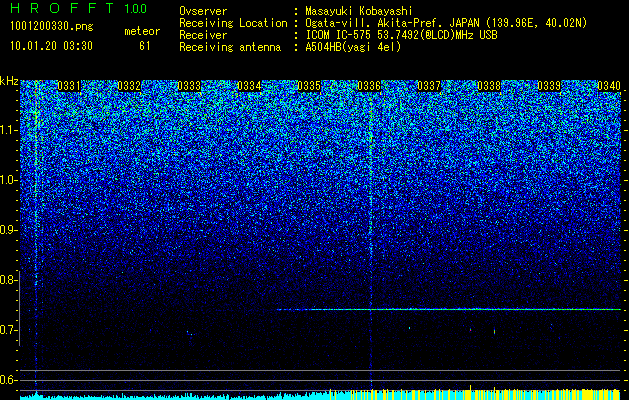Click the 0.6 kHz axis label
The width and height of the screenshot is (629, 400).
coord(8,380)
